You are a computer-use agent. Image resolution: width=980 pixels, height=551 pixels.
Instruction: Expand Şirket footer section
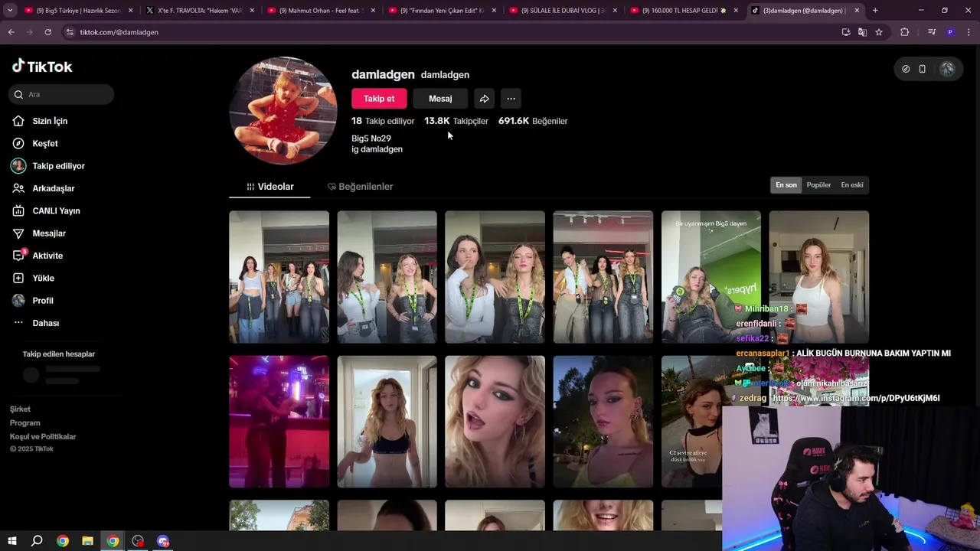(20, 409)
